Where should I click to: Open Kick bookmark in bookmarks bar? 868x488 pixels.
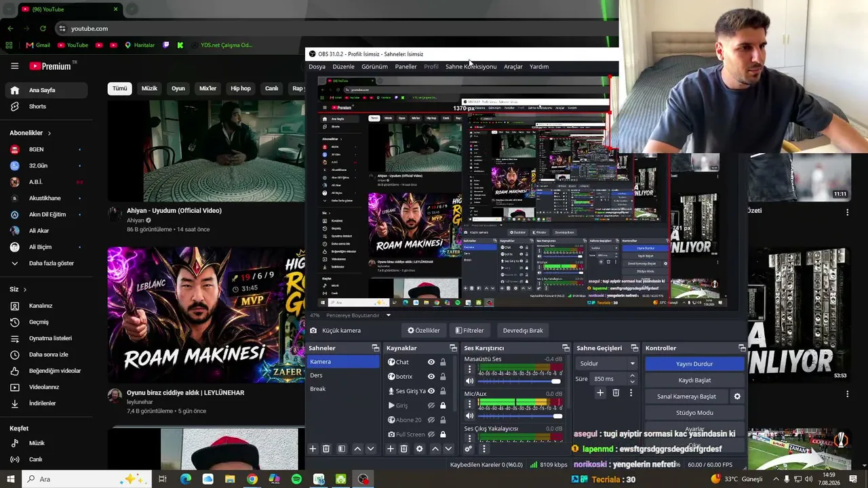pyautogui.click(x=180, y=45)
